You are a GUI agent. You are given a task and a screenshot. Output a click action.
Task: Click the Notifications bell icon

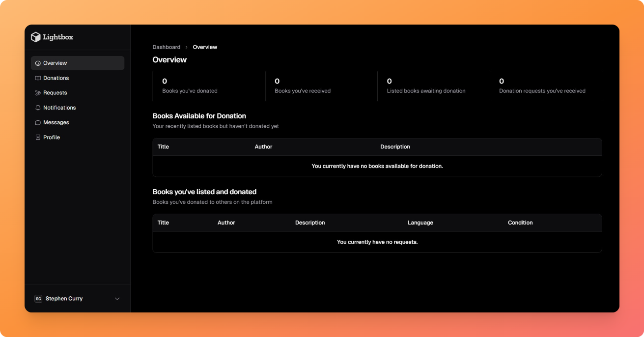[x=38, y=108]
